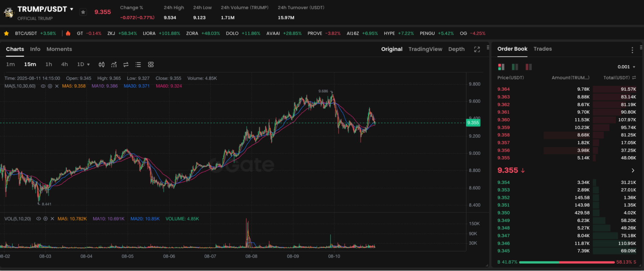The image size is (644, 271).
Task: Select the 9.360 ask price row
Action: [567, 120]
